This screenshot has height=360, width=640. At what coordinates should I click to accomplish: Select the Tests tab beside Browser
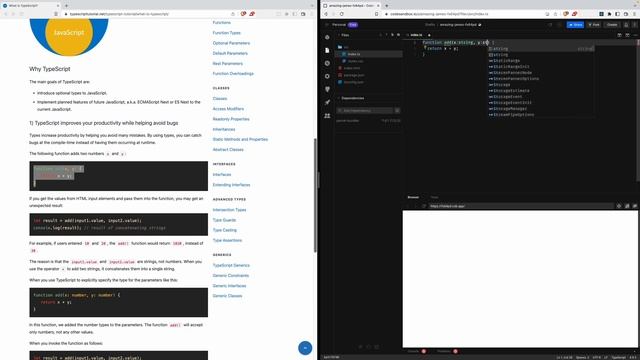pyautogui.click(x=434, y=198)
